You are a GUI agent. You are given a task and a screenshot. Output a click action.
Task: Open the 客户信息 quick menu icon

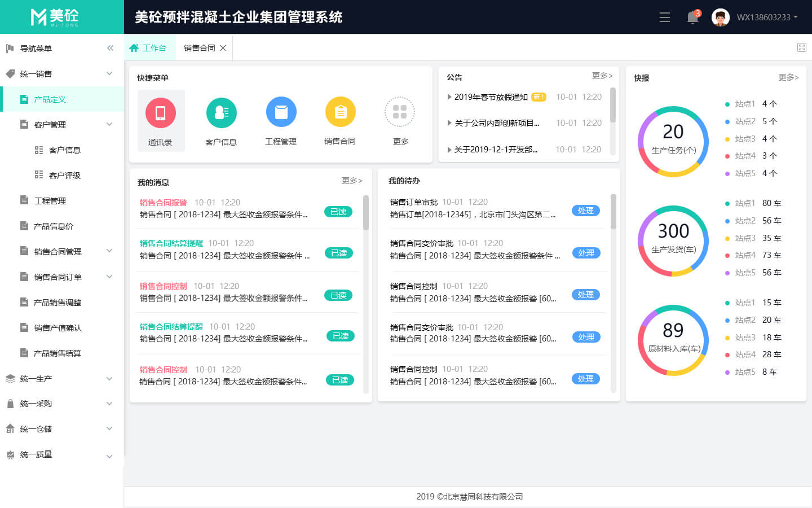221,113
